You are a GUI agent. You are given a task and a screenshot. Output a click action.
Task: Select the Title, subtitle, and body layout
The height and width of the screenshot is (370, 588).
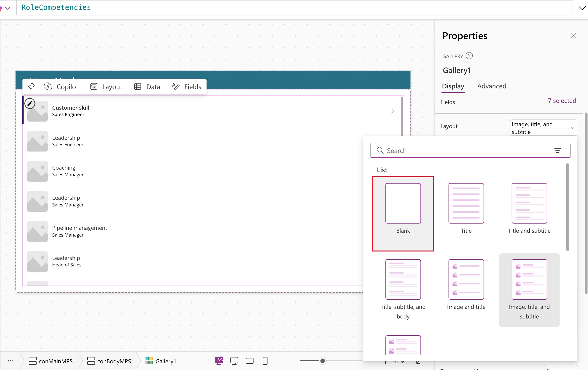403,290
